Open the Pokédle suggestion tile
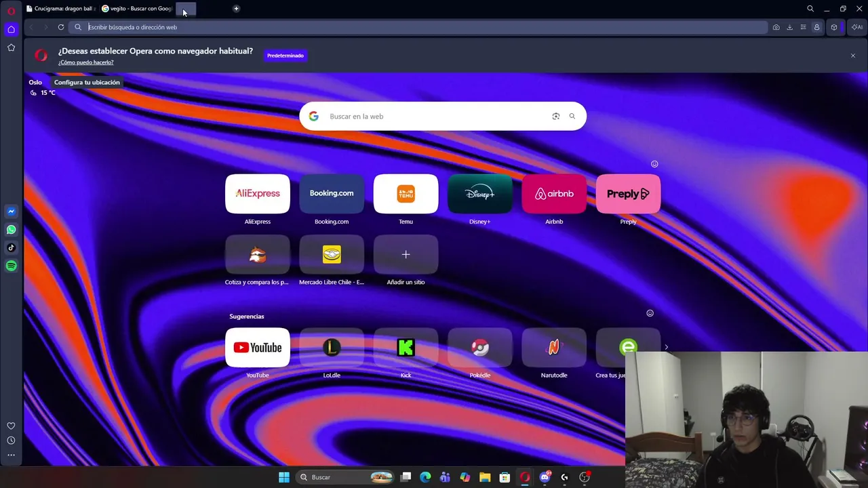This screenshot has width=868, height=488. click(x=480, y=348)
